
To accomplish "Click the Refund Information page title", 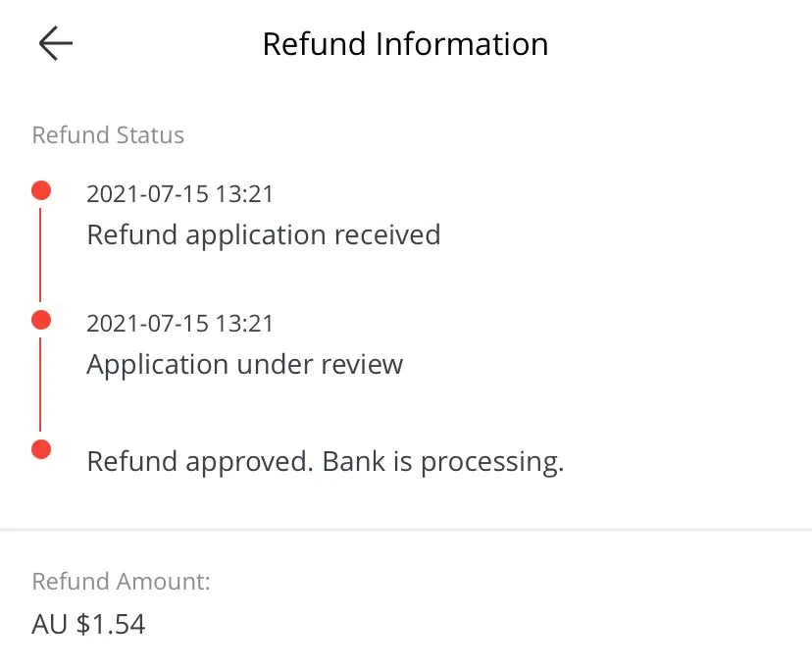I will (405, 44).
